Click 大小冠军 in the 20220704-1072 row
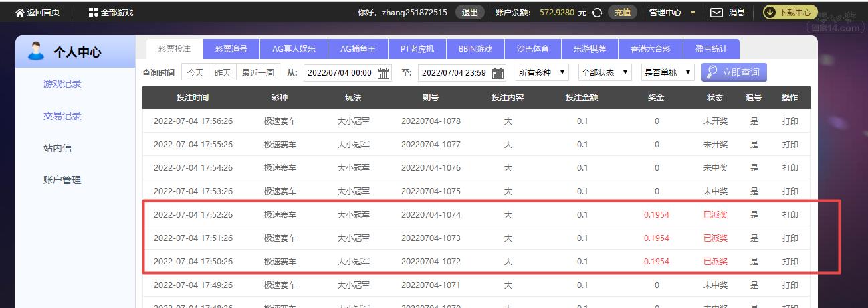The image size is (868, 308). [353, 262]
